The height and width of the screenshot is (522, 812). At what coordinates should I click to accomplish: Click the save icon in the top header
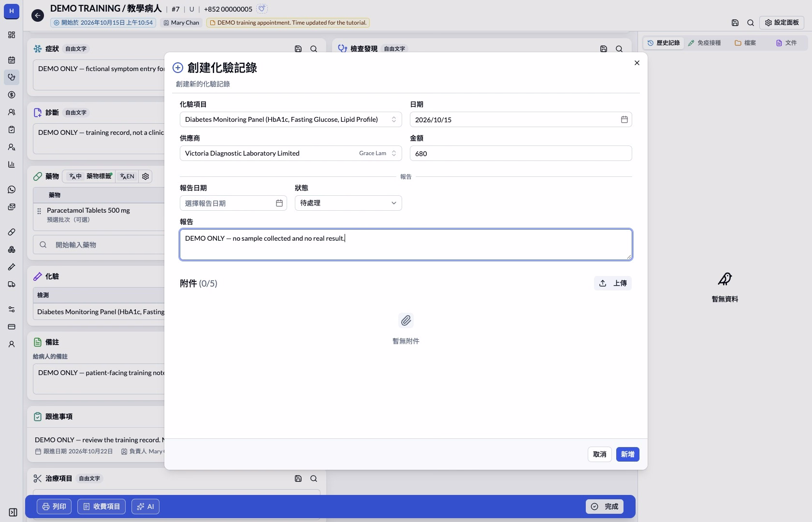point(735,23)
